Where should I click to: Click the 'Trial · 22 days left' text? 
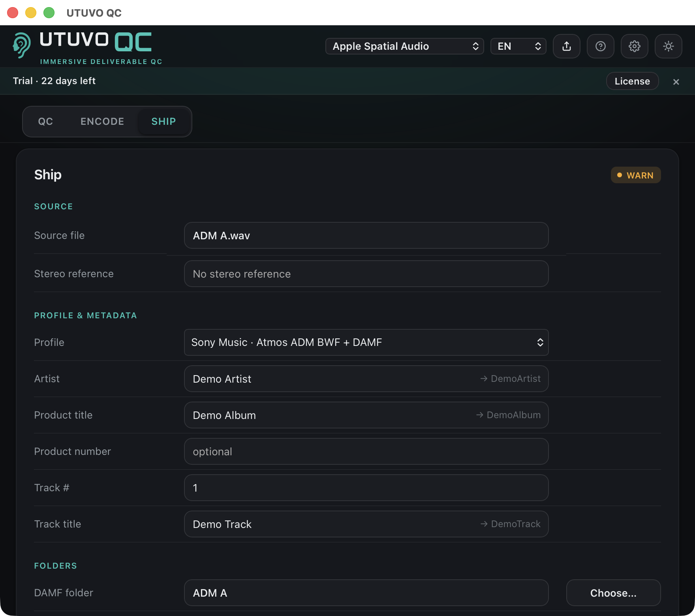click(54, 81)
